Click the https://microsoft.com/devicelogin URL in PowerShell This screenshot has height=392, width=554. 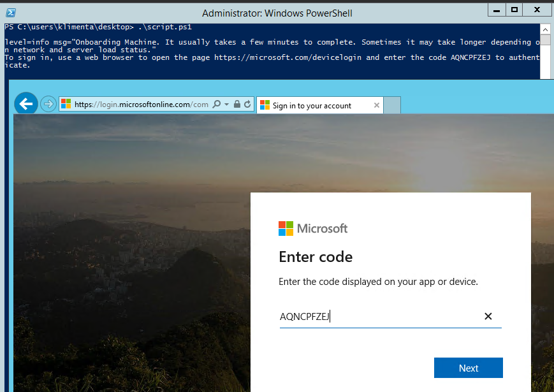(x=288, y=57)
